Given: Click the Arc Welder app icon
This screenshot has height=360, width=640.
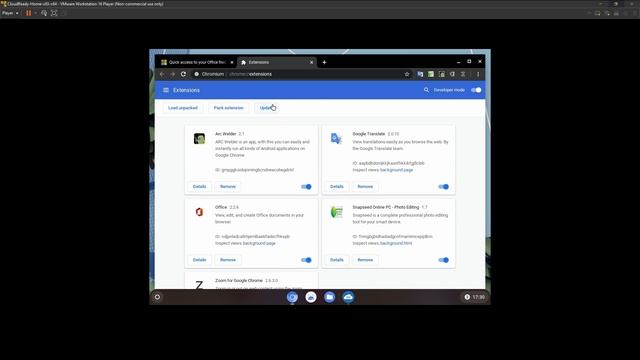Looking at the screenshot, I should tap(199, 139).
